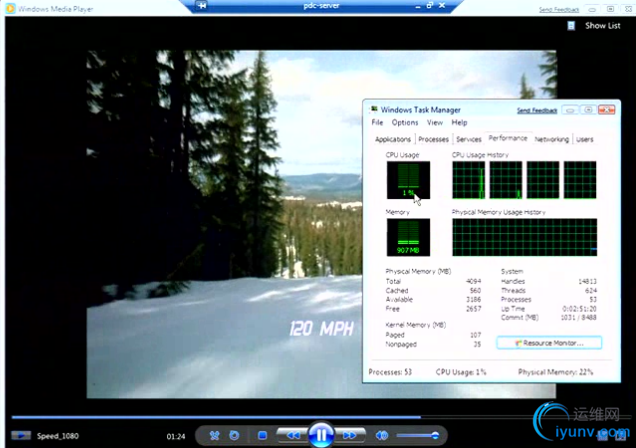Click the shuffle icon in player controls

(x=214, y=435)
